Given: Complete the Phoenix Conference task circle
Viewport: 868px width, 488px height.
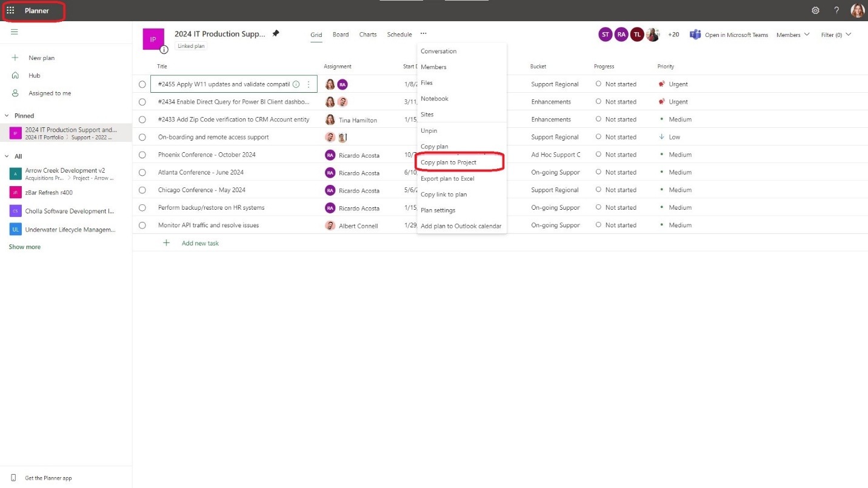Looking at the screenshot, I should pyautogui.click(x=142, y=155).
